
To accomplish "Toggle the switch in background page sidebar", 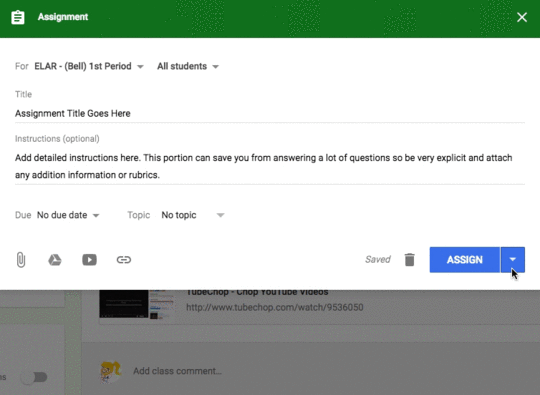I will 34,377.
